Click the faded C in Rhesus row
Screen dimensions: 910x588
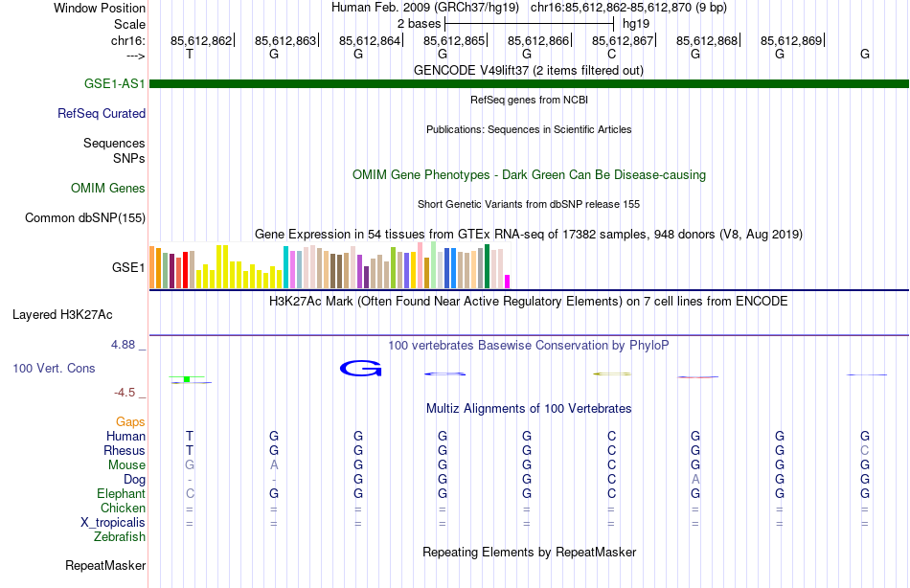click(865, 450)
